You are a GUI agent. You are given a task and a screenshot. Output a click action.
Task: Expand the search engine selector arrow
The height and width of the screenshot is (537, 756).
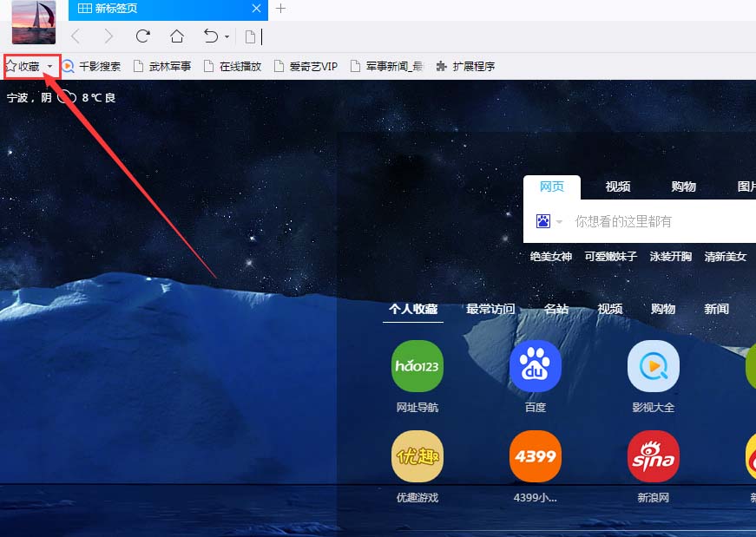(x=559, y=222)
